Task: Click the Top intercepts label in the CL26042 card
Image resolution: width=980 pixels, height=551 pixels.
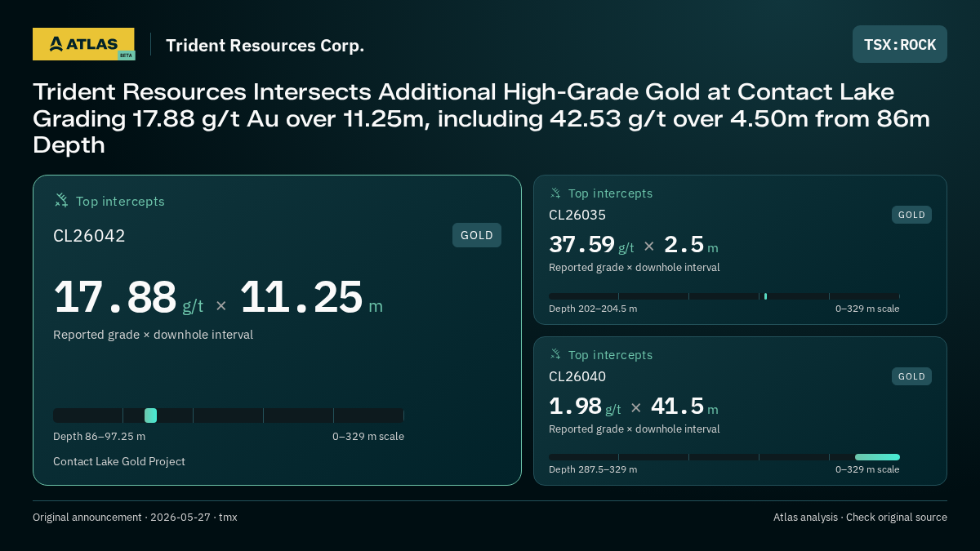Action: click(120, 201)
